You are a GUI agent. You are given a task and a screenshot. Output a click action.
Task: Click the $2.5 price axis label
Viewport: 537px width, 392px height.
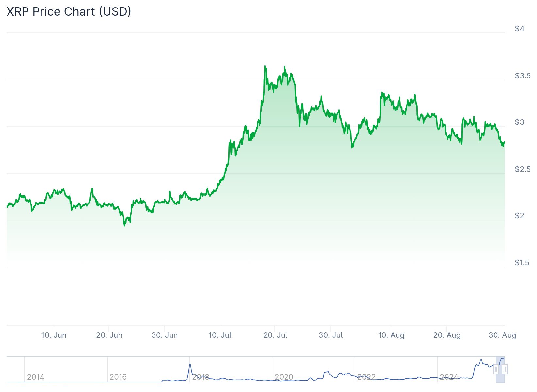click(x=523, y=169)
